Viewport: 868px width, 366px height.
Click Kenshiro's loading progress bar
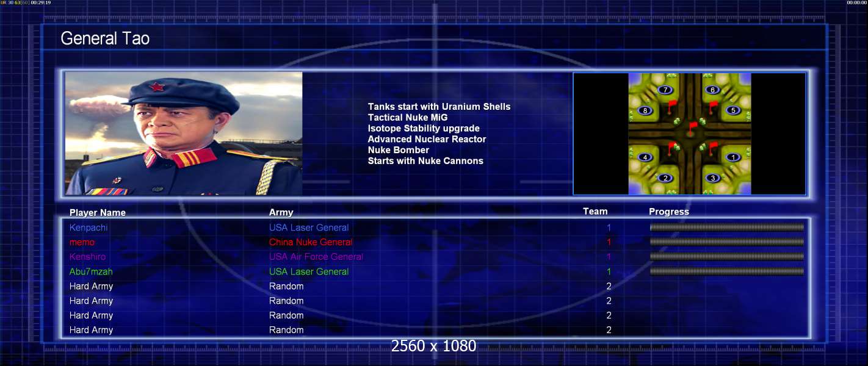click(726, 257)
